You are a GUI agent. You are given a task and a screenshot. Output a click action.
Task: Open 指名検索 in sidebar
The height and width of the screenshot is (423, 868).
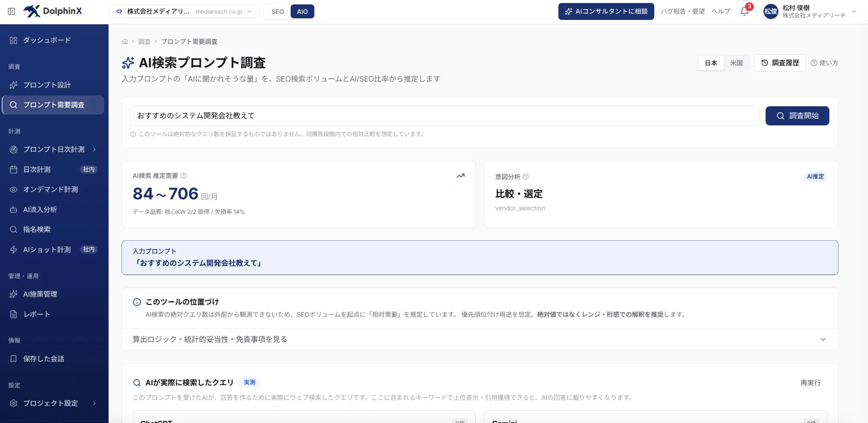[x=53, y=230]
